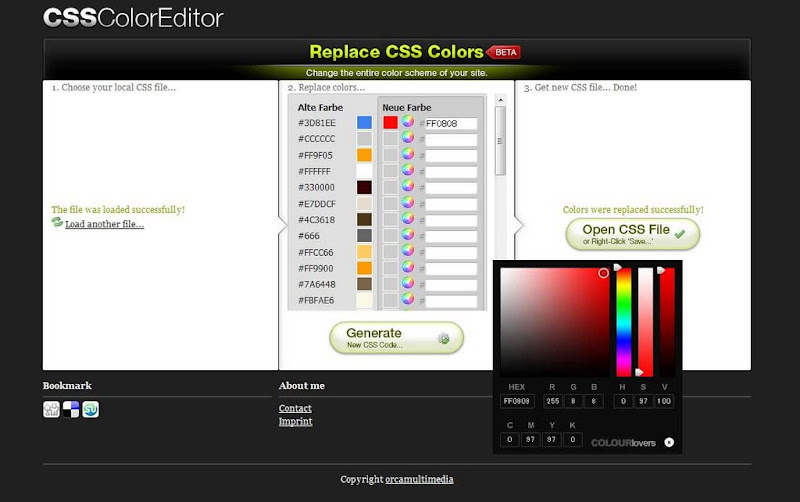Click the R value field in picker
Viewport: 800px width, 502px height.
(x=553, y=401)
